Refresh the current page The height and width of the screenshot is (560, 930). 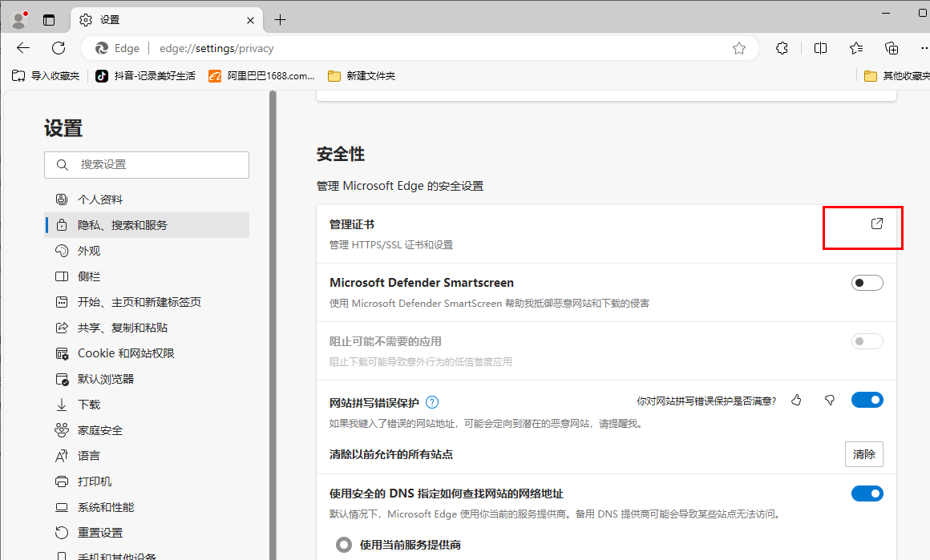pos(58,48)
